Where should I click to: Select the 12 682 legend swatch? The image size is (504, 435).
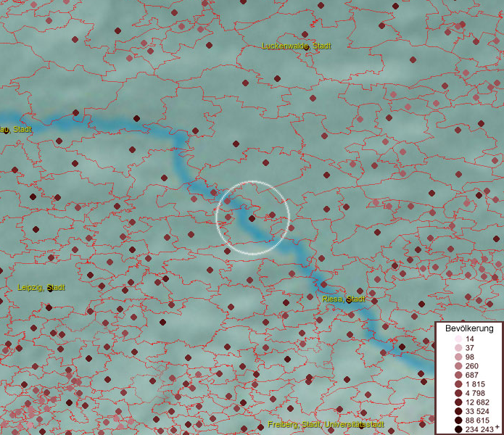pyautogui.click(x=458, y=402)
